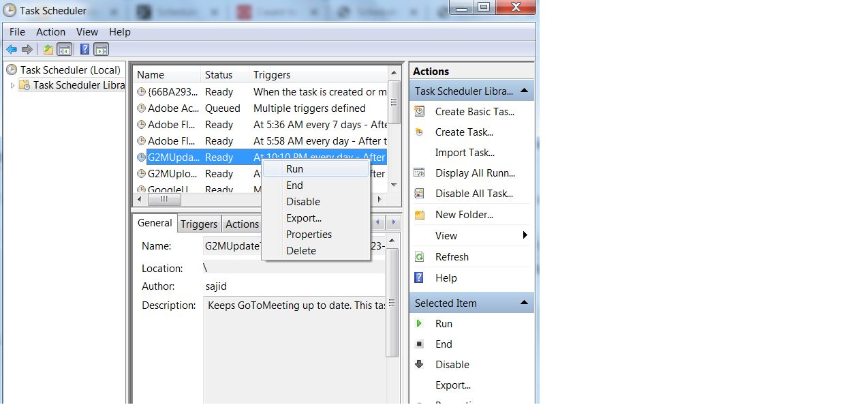Open the View menu in menu bar
Screen dimensions: 868x405
87,32
